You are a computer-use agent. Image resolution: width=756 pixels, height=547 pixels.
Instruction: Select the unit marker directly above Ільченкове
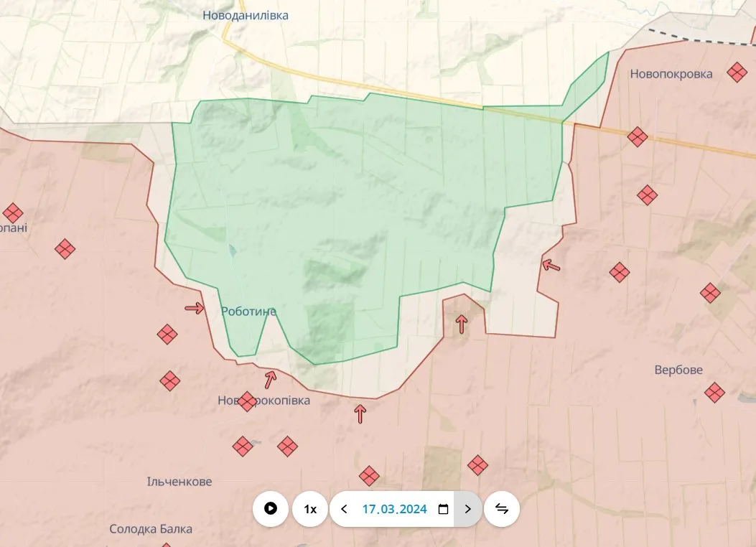[243, 447]
